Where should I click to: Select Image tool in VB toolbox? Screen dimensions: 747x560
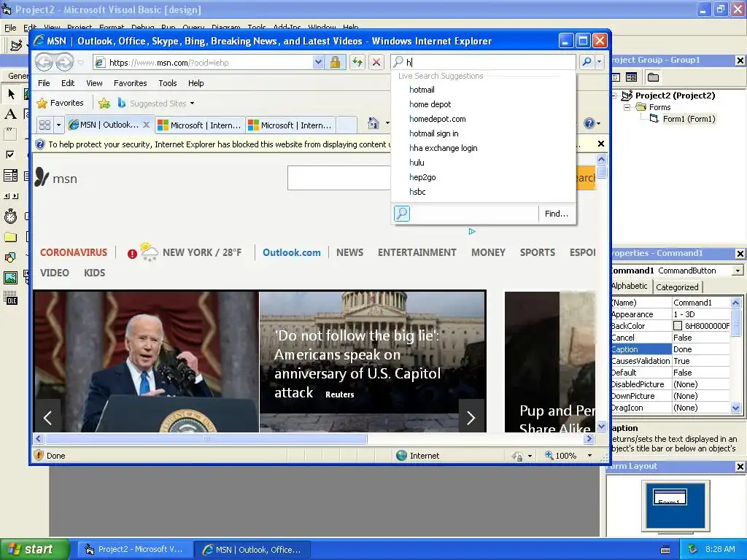10,278
